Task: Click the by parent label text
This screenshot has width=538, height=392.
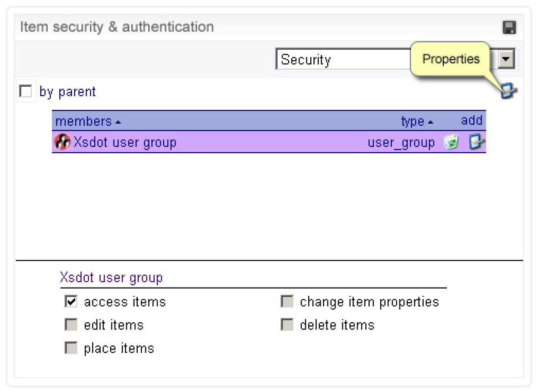Action: [x=67, y=92]
